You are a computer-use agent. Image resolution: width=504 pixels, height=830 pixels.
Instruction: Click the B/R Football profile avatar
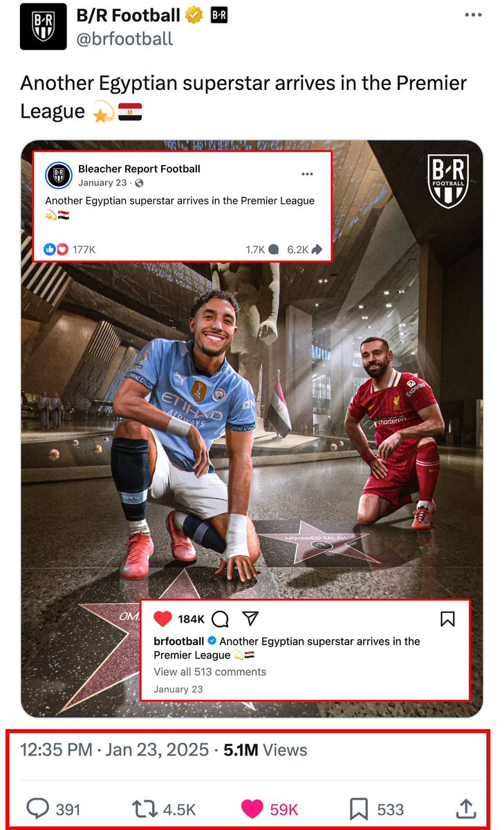pos(44,26)
